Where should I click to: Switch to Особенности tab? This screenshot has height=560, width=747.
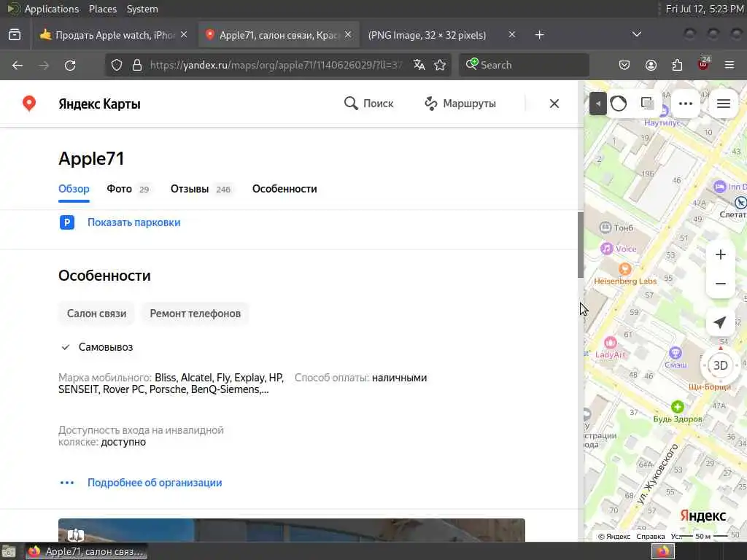[285, 189]
